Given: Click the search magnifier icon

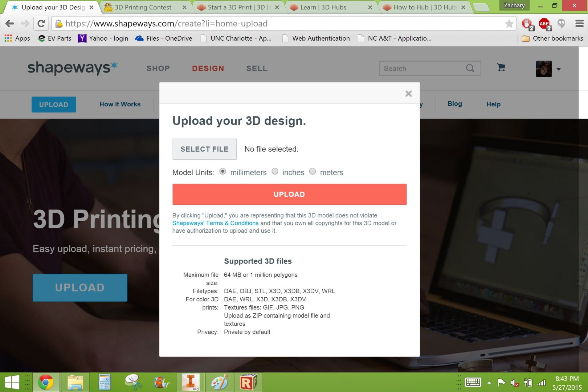Looking at the screenshot, I should [470, 68].
